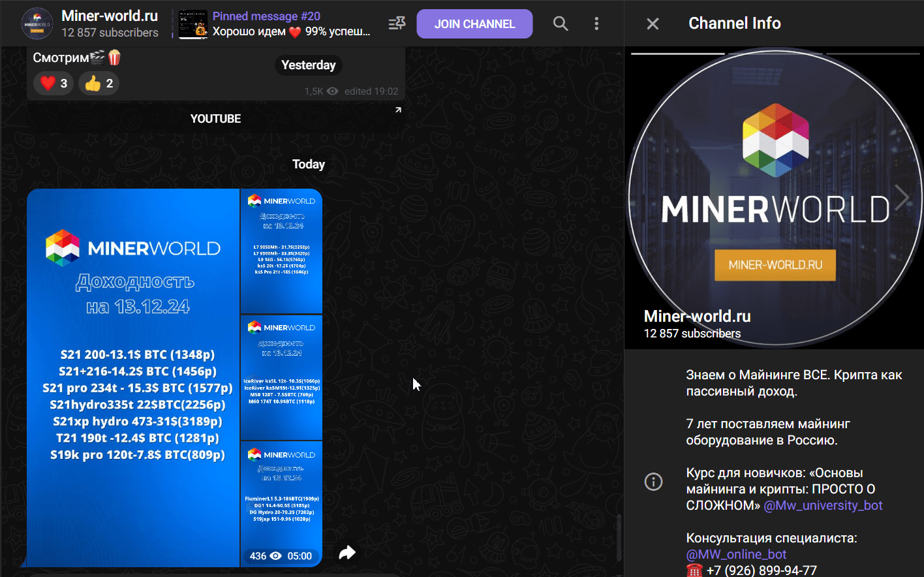Click the Today date badge

click(308, 164)
